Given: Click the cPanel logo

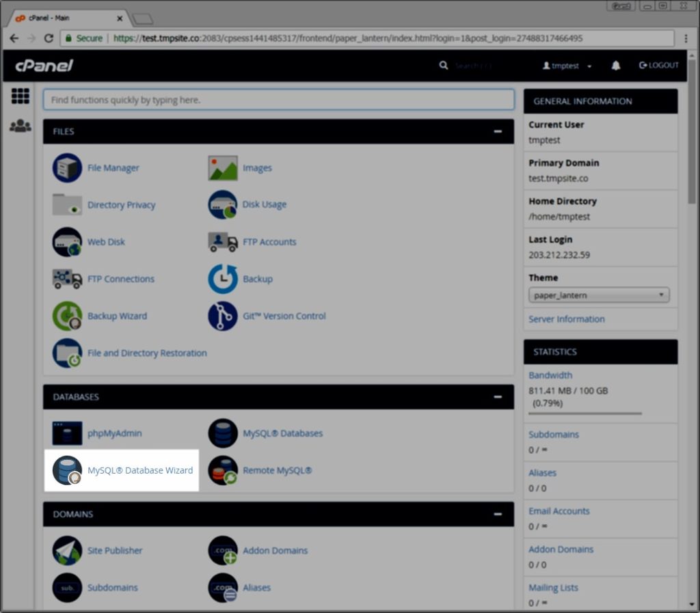Looking at the screenshot, I should 44,66.
